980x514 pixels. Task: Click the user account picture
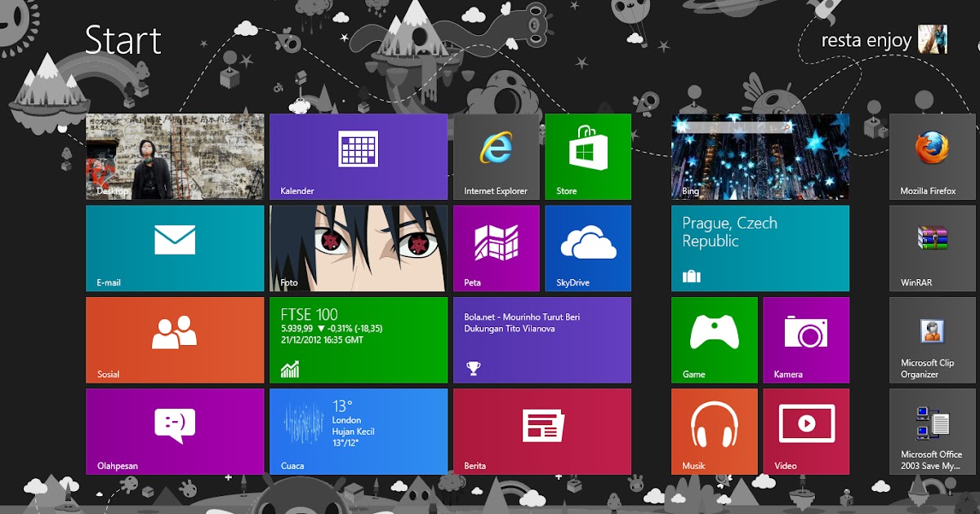(x=933, y=39)
